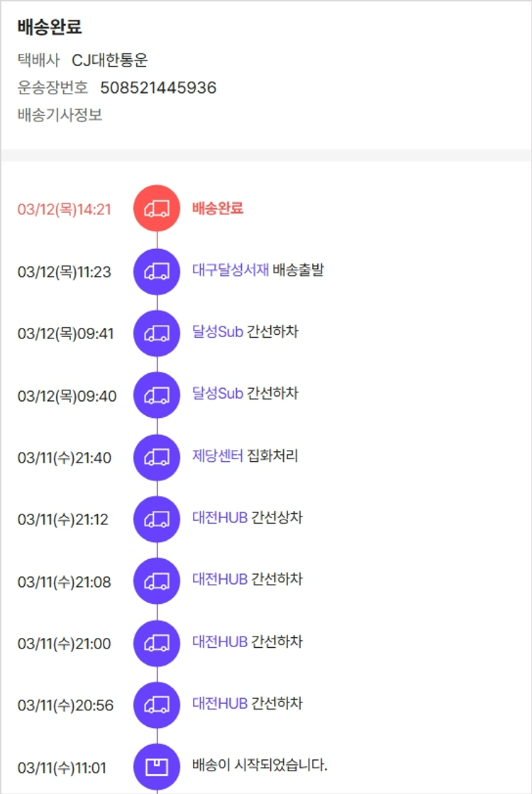
Task: Click the red truck icon for 배송완료
Action: [157, 209]
